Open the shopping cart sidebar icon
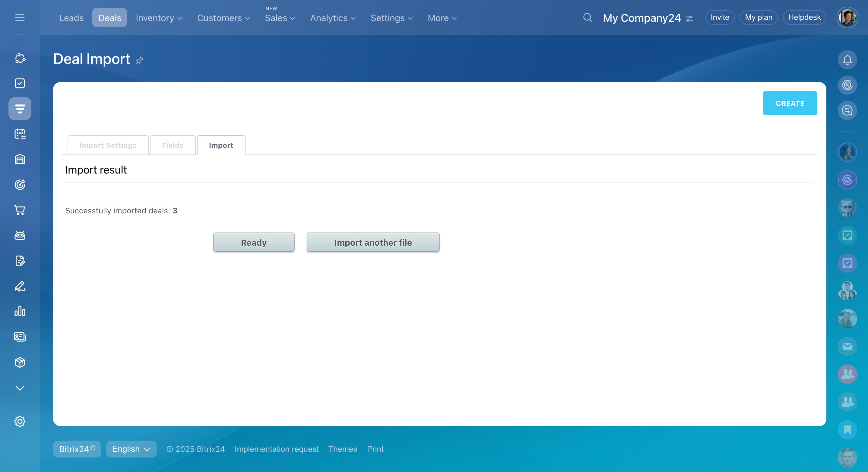Image resolution: width=868 pixels, height=472 pixels. click(20, 210)
